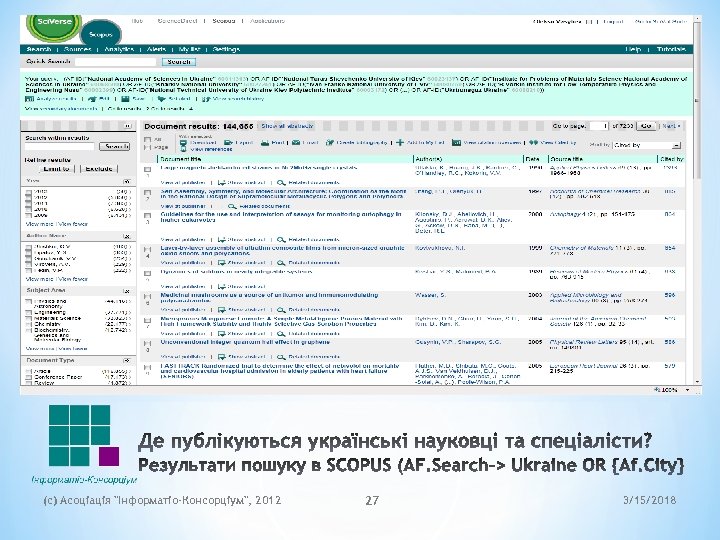The width and height of the screenshot is (720, 540).
Task: Click the View references icon
Action: click(x=183, y=149)
